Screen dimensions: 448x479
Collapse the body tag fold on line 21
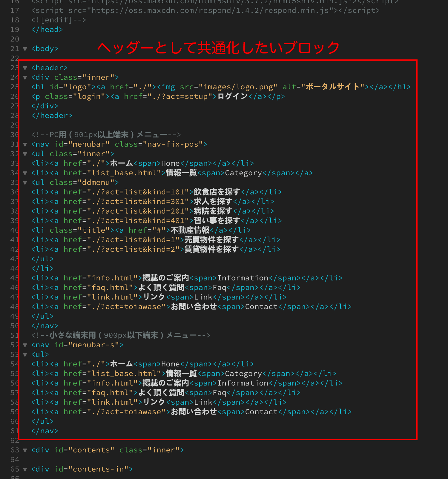25,49
